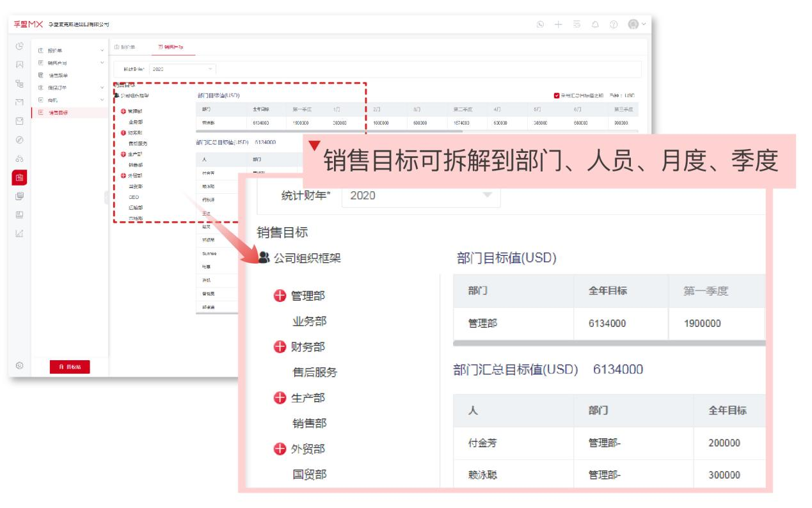The width and height of the screenshot is (812, 508).
Task: Expand the 管理部 tree node
Action: point(280,296)
